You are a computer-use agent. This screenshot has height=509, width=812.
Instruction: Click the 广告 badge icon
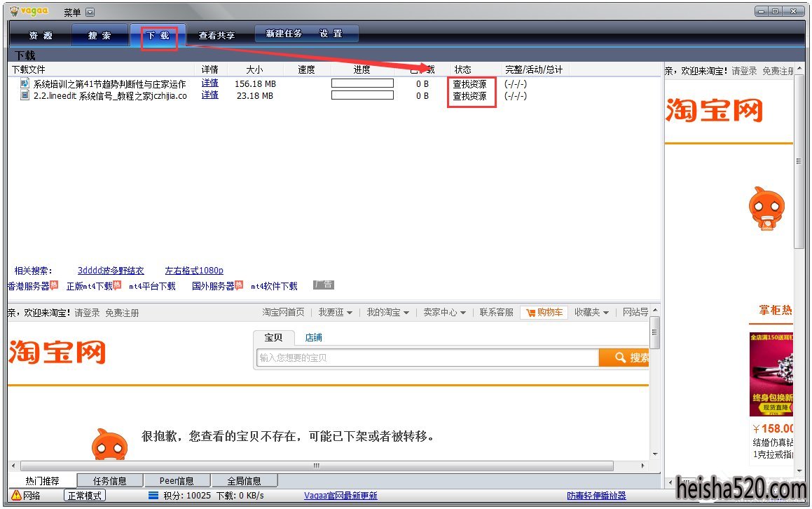tap(324, 285)
